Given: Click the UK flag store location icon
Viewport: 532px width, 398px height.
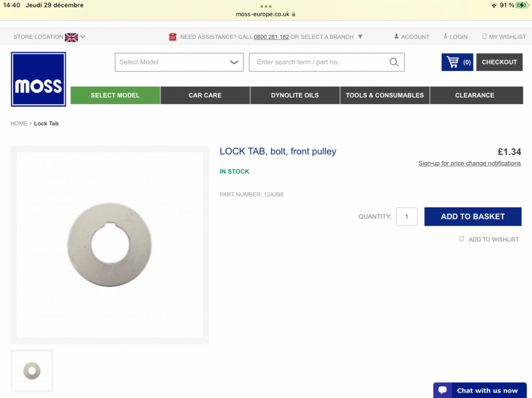Looking at the screenshot, I should tap(71, 37).
